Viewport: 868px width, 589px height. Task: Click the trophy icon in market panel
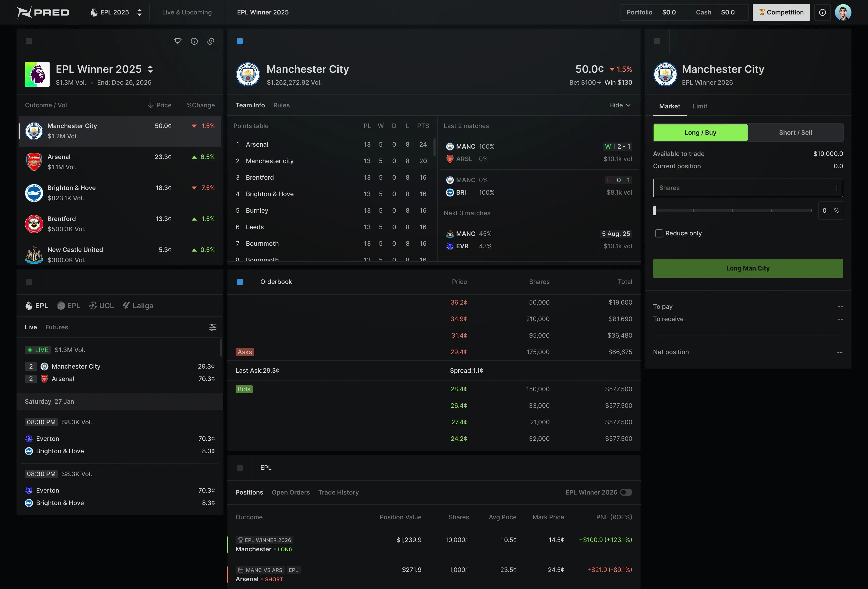tap(178, 42)
